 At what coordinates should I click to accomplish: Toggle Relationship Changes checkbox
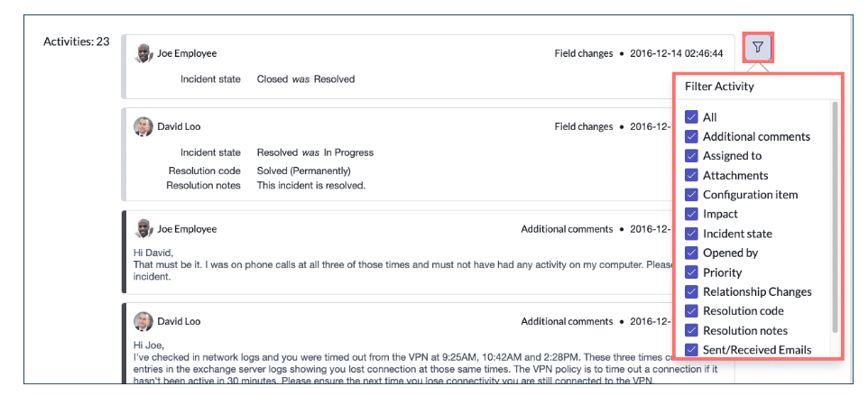pos(691,292)
